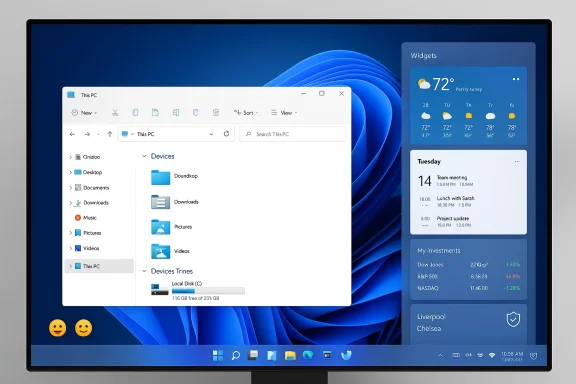Collapse the Devices Trines section
The image size is (576, 384).
(x=144, y=271)
